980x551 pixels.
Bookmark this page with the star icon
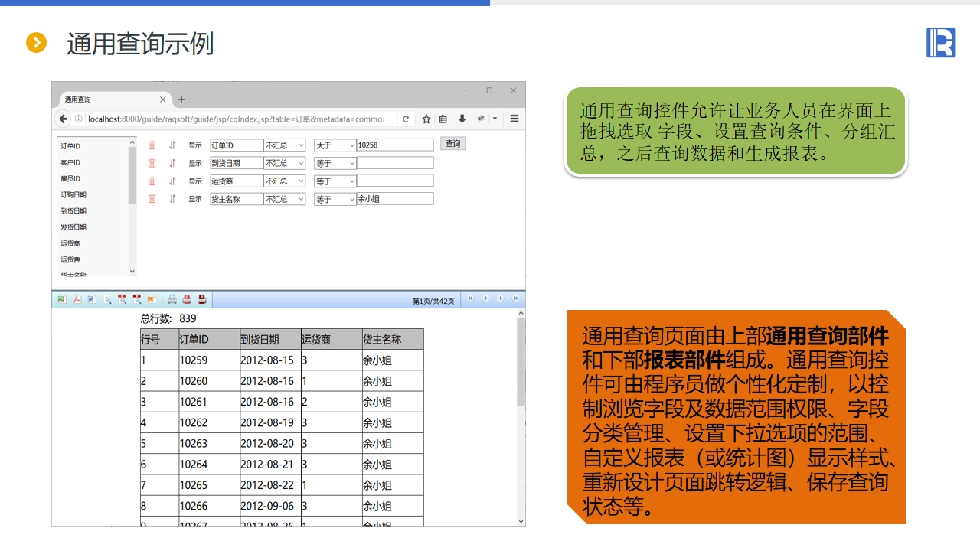pyautogui.click(x=426, y=119)
